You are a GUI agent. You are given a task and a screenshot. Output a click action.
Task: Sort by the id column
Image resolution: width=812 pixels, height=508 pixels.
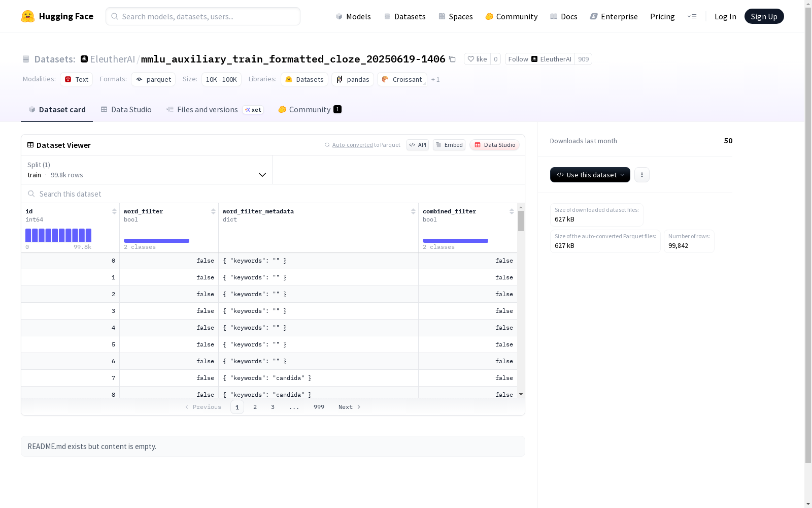coord(114,211)
